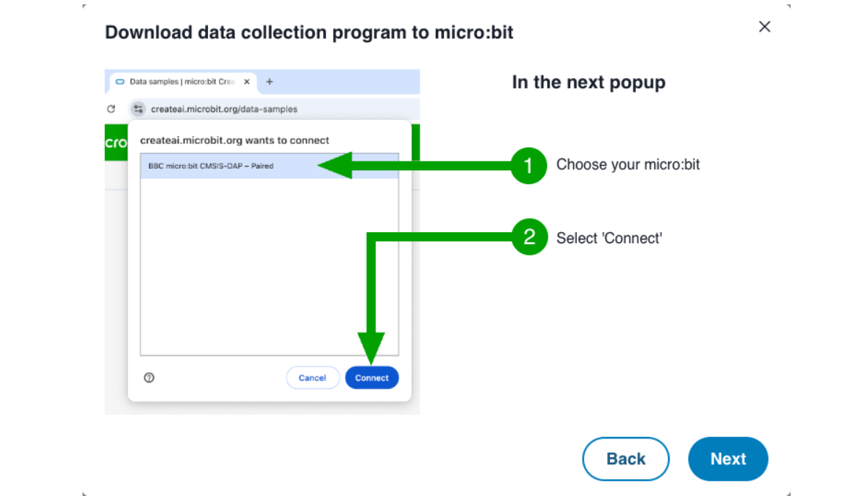This screenshot has height=504, width=868.
Task: Click the micro:bit favicon on the tab
Action: click(x=120, y=82)
